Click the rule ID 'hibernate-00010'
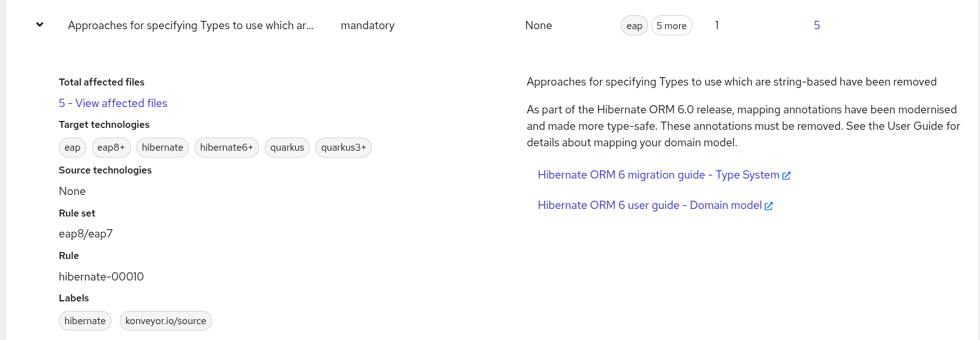The height and width of the screenshot is (340, 980). pyautogui.click(x=101, y=277)
